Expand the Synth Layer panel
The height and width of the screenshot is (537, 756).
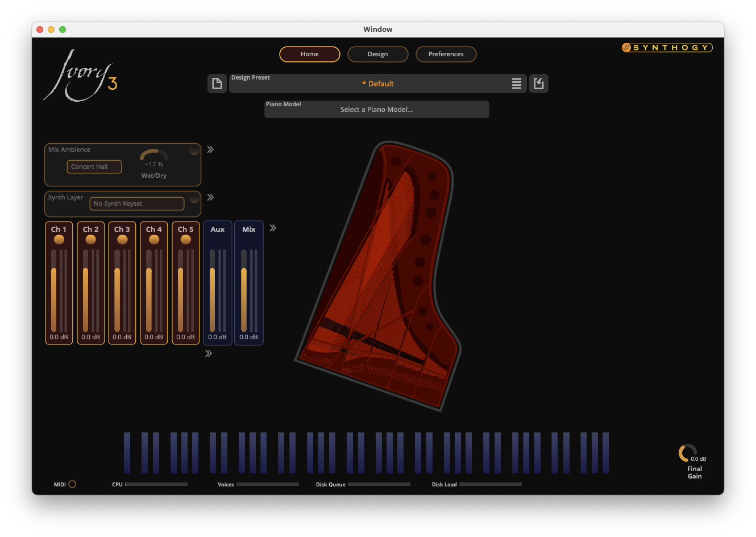point(210,197)
